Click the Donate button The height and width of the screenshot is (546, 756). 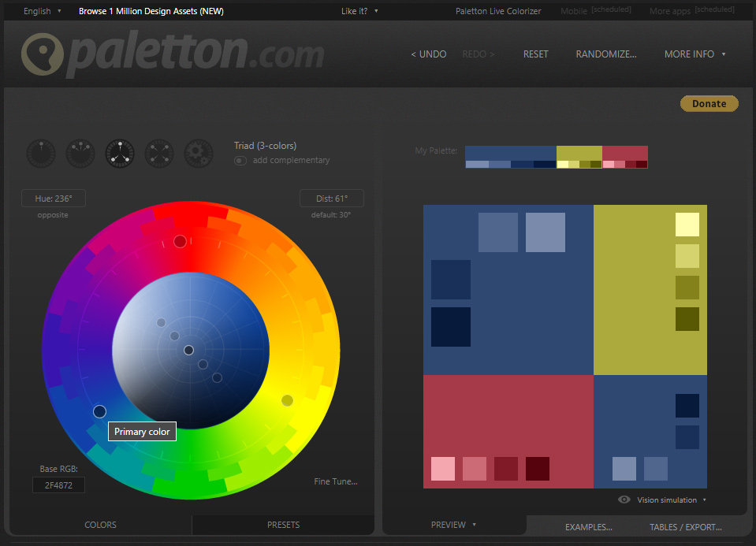tap(709, 104)
